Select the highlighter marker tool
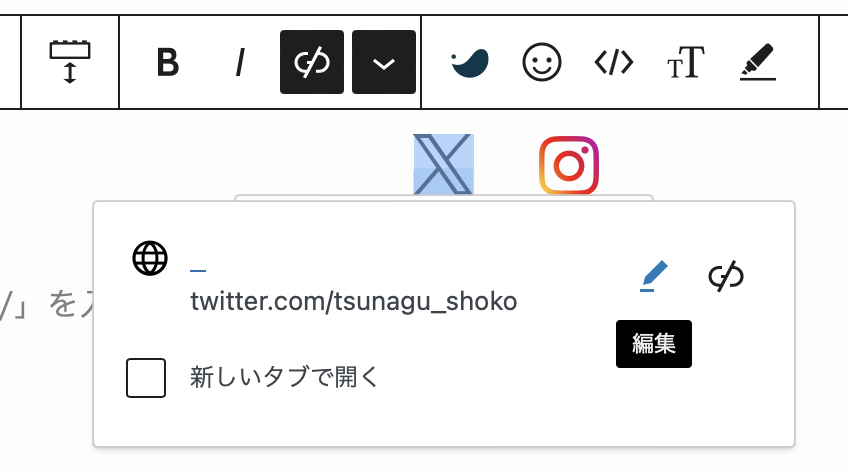The image size is (848, 474). point(758,63)
